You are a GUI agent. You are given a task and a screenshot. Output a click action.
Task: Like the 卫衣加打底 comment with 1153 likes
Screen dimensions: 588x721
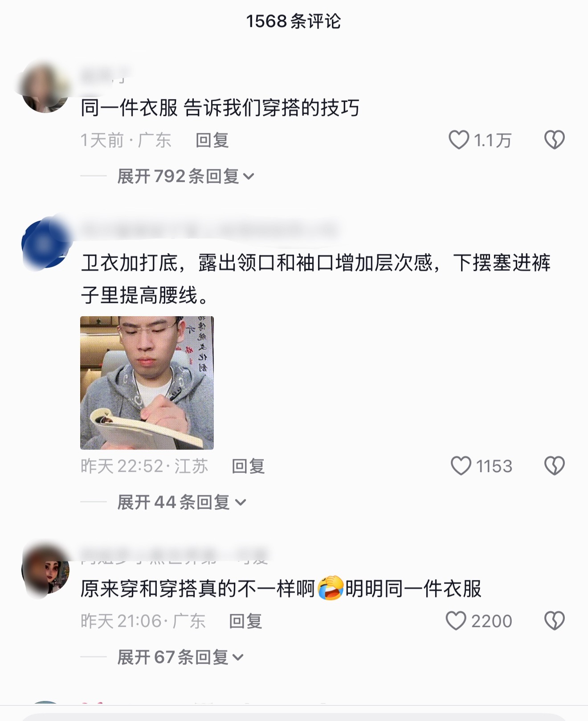[x=461, y=466]
